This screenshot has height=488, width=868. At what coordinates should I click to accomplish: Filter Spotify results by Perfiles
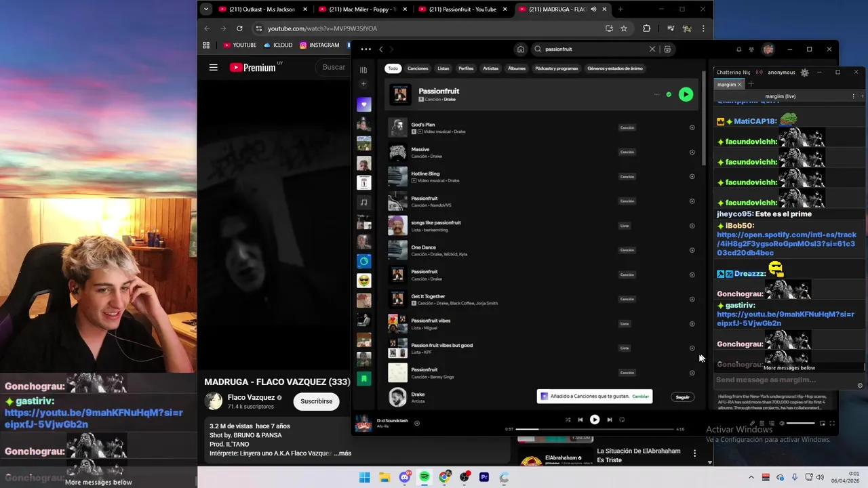[466, 68]
